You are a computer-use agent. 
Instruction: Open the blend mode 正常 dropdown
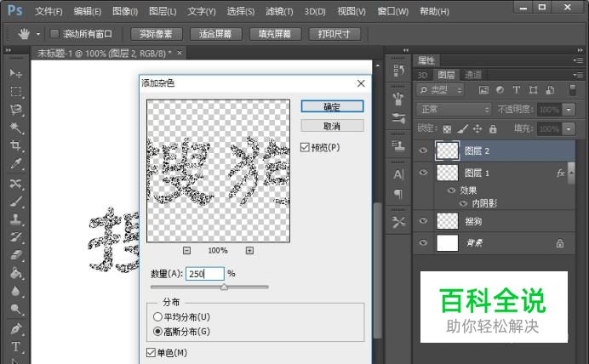coord(454,110)
